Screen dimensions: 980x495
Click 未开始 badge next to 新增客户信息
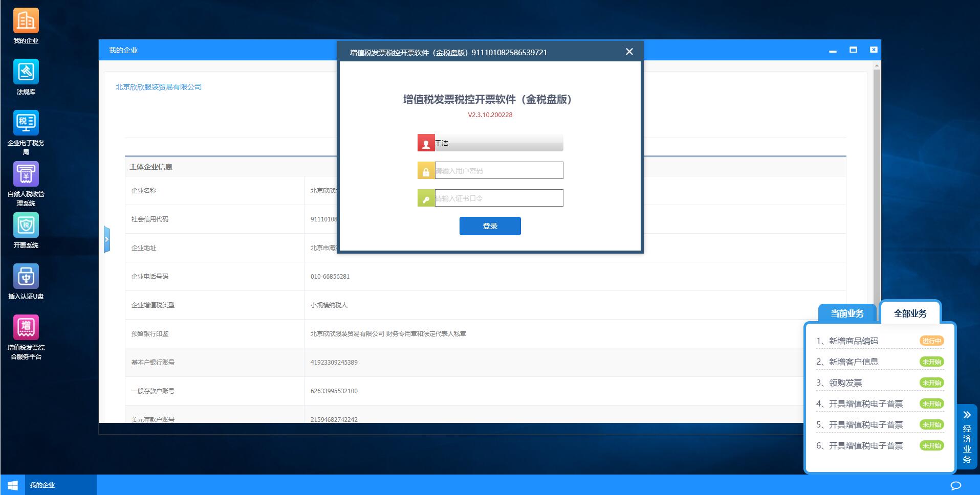click(x=931, y=362)
